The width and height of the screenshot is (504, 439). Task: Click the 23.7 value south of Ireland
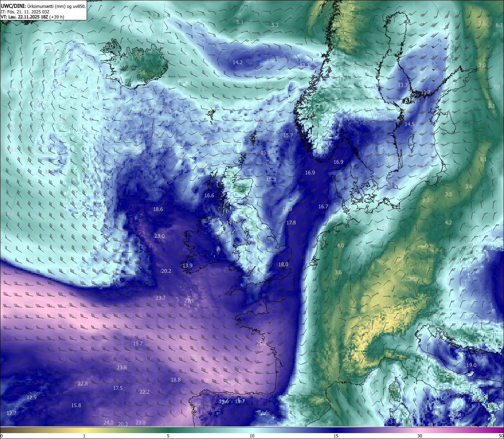pyautogui.click(x=161, y=298)
